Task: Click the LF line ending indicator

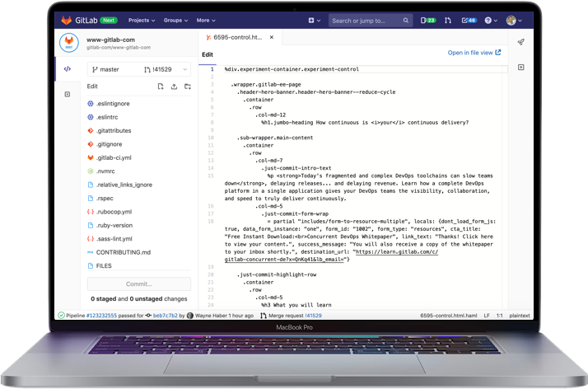Action: point(487,316)
